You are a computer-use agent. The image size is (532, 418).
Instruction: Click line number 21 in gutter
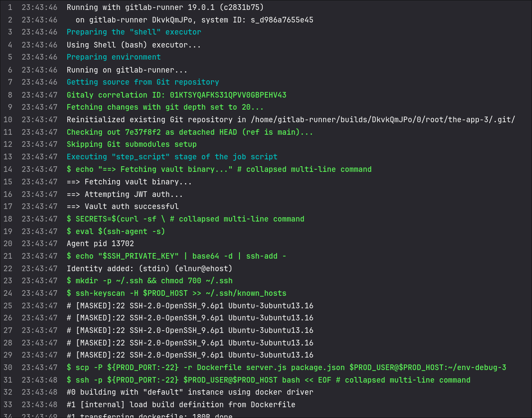pos(8,256)
